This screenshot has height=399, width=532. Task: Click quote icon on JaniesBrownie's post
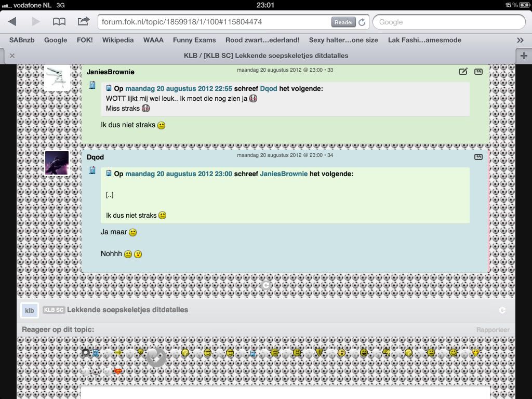(478, 72)
